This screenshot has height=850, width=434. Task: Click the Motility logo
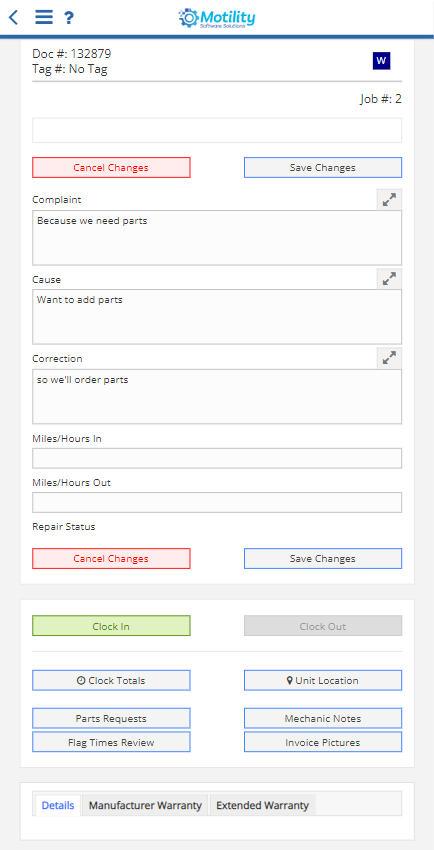click(217, 18)
